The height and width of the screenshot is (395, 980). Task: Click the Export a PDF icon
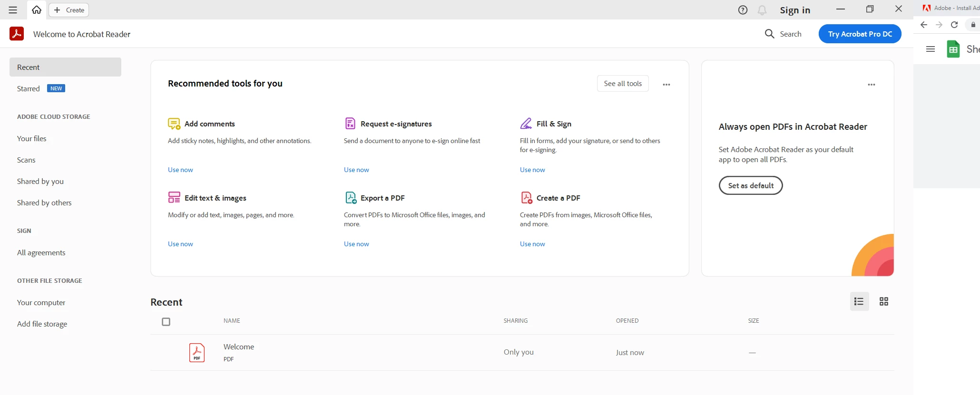(351, 197)
